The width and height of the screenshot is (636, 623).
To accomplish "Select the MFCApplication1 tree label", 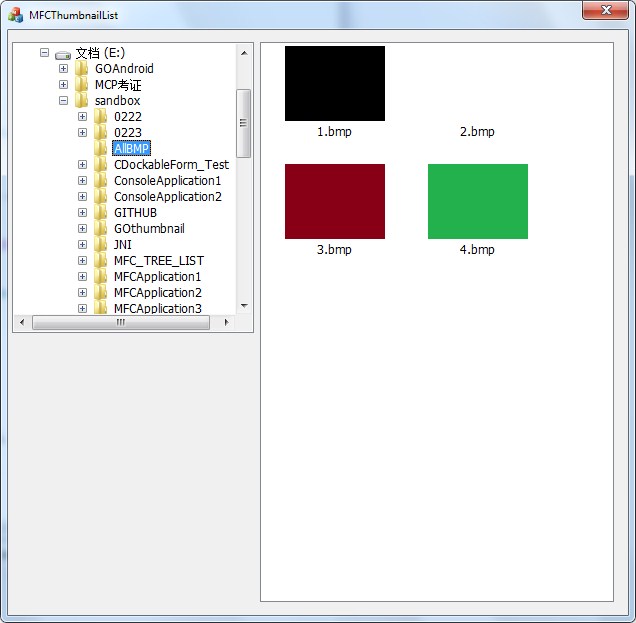I will click(157, 276).
